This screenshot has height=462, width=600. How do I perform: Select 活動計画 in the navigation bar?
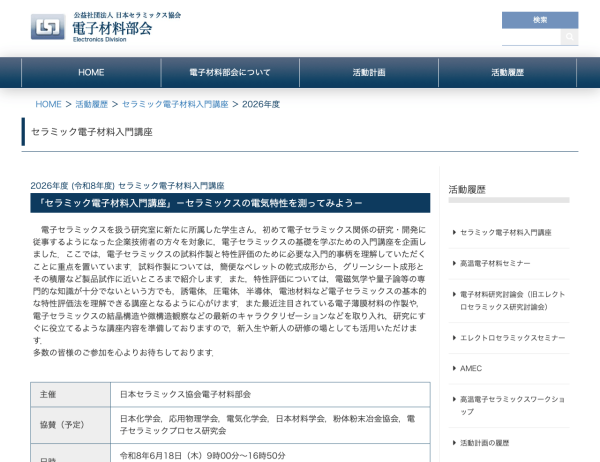coord(369,72)
